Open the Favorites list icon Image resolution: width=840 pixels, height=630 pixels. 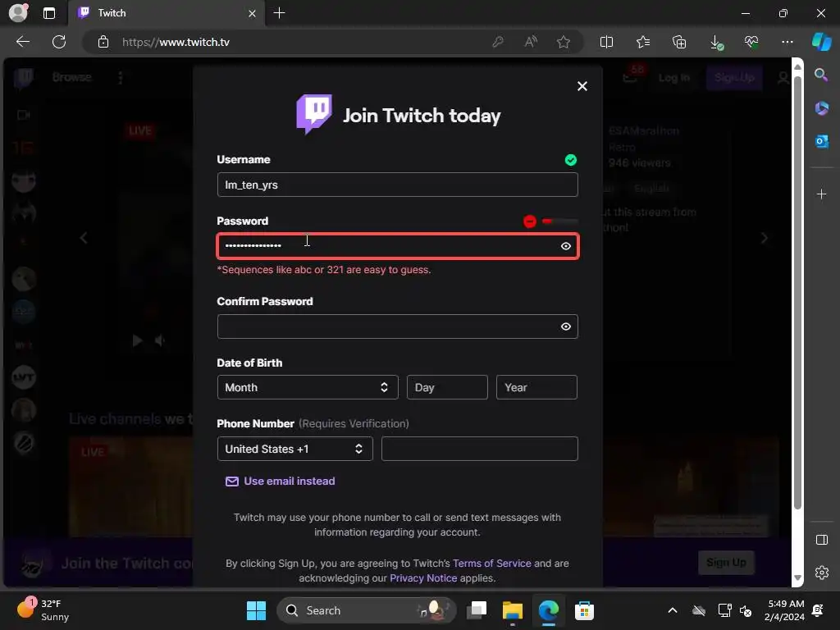pyautogui.click(x=643, y=42)
